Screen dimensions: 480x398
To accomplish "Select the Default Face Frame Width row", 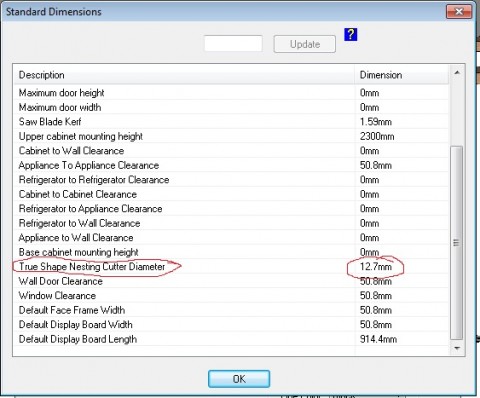I will (232, 310).
